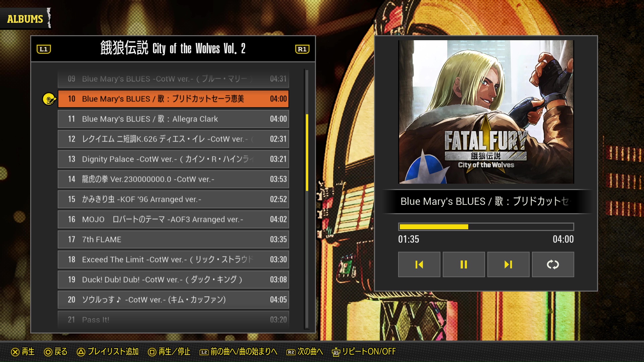Seek within the yellow playback progress bar

(x=486, y=227)
